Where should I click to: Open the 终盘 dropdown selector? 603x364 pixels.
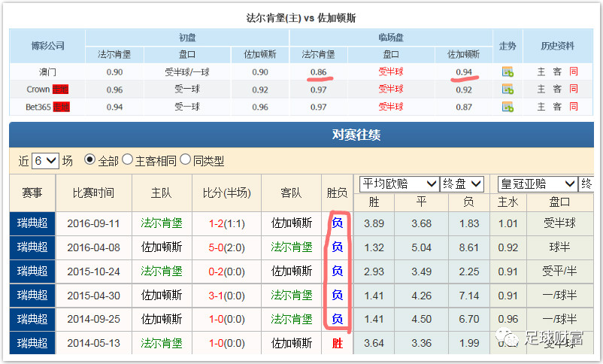tap(461, 184)
